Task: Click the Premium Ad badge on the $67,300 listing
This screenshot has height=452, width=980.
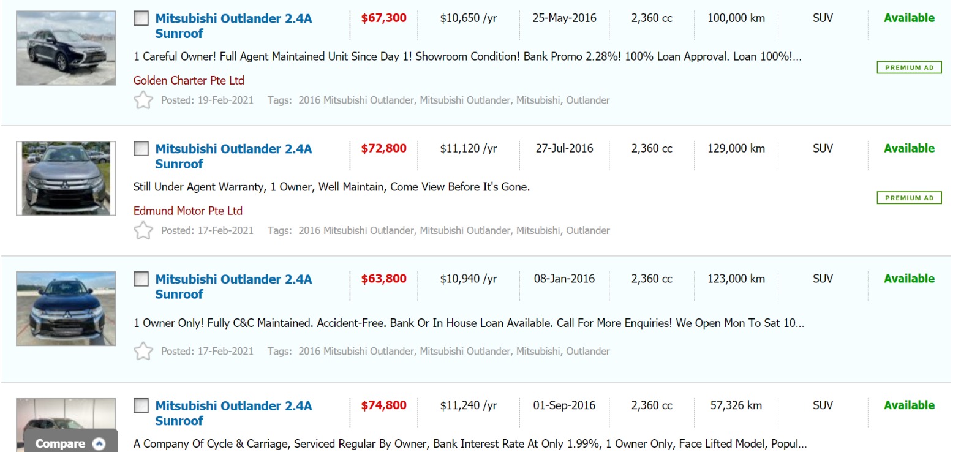Action: 909,67
